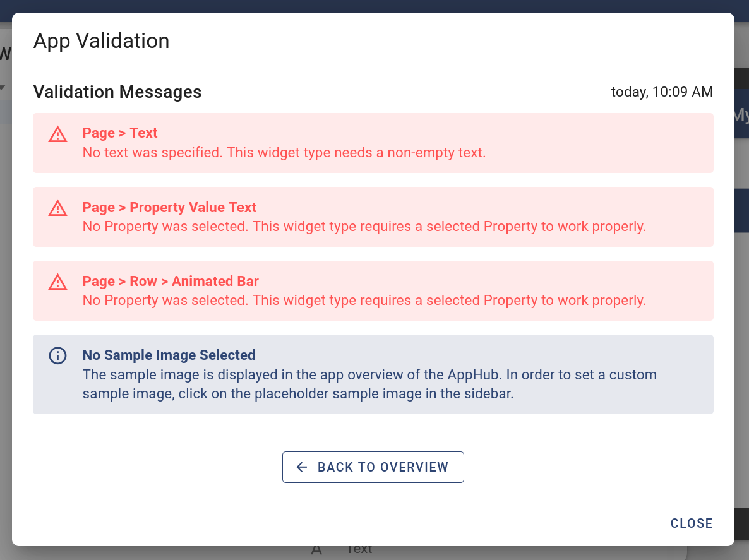749x560 pixels.
Task: Expand the small dropdown arrow behind dialog's left edge
Action: pyautogui.click(x=3, y=87)
